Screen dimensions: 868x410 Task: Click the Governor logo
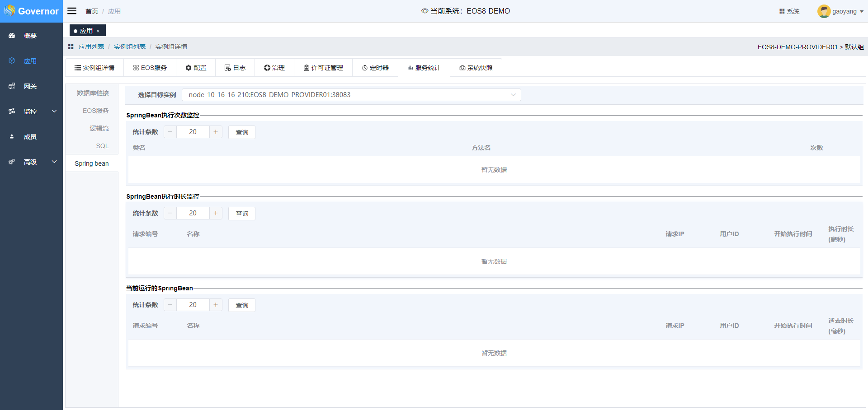(x=31, y=11)
